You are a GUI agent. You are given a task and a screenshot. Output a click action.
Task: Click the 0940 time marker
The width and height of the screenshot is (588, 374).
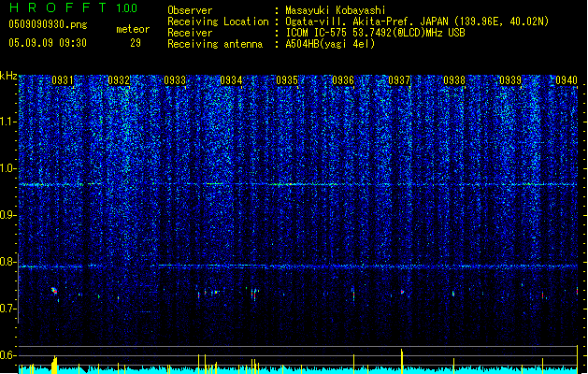point(566,80)
